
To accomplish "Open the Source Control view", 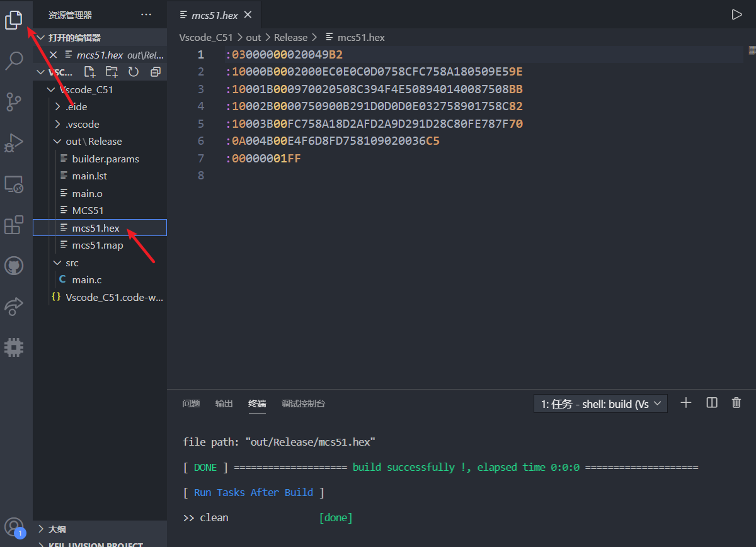I will [14, 101].
